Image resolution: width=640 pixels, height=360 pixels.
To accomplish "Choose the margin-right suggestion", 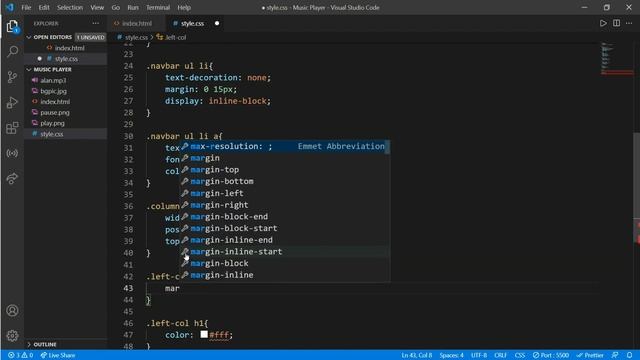I will point(285,205).
